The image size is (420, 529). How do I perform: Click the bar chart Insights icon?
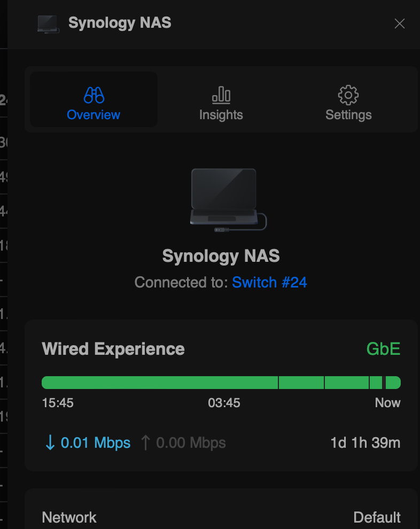[221, 95]
